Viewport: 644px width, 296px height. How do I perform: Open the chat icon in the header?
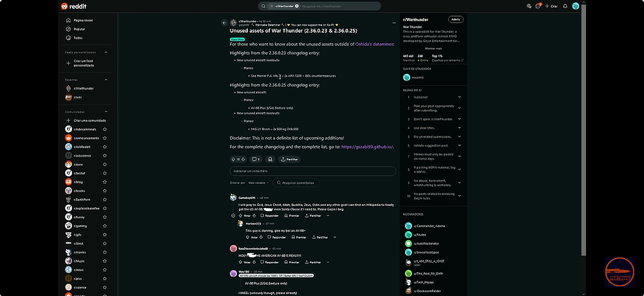(x=538, y=6)
